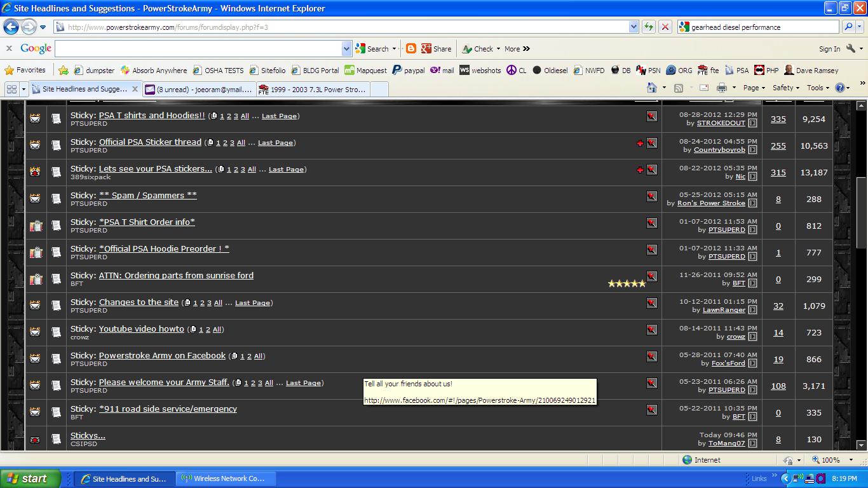Click the green Refresh page icon

(x=648, y=27)
